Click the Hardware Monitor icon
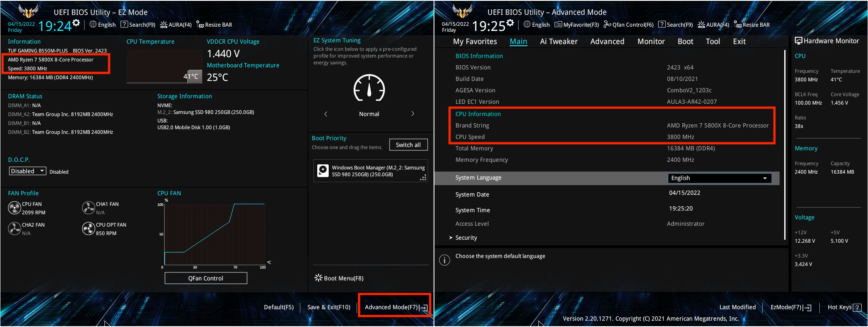 pos(798,41)
